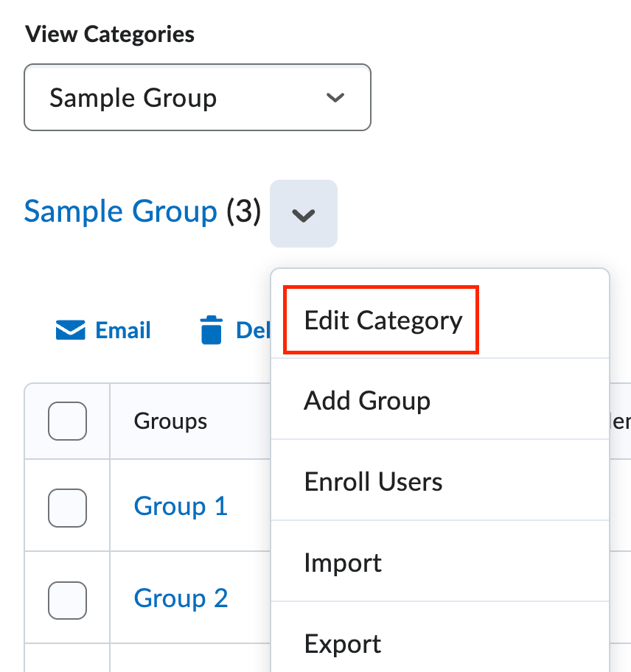The width and height of the screenshot is (631, 672).
Task: Choose Enroll Users from the menu
Action: [x=372, y=481]
